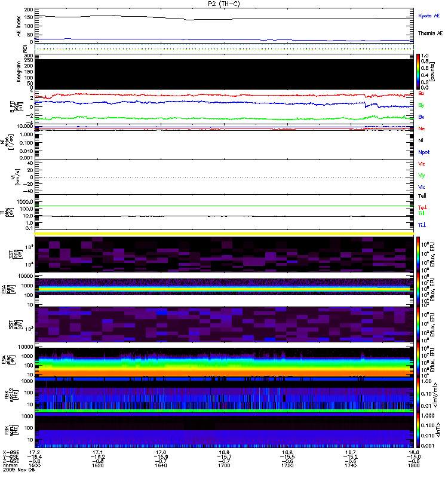Click the "Keogram" axis label
The height and width of the screenshot is (478, 448).
point(19,72)
